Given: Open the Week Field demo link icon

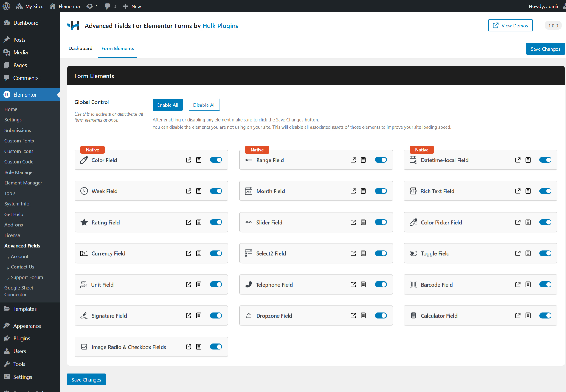Looking at the screenshot, I should coord(188,191).
